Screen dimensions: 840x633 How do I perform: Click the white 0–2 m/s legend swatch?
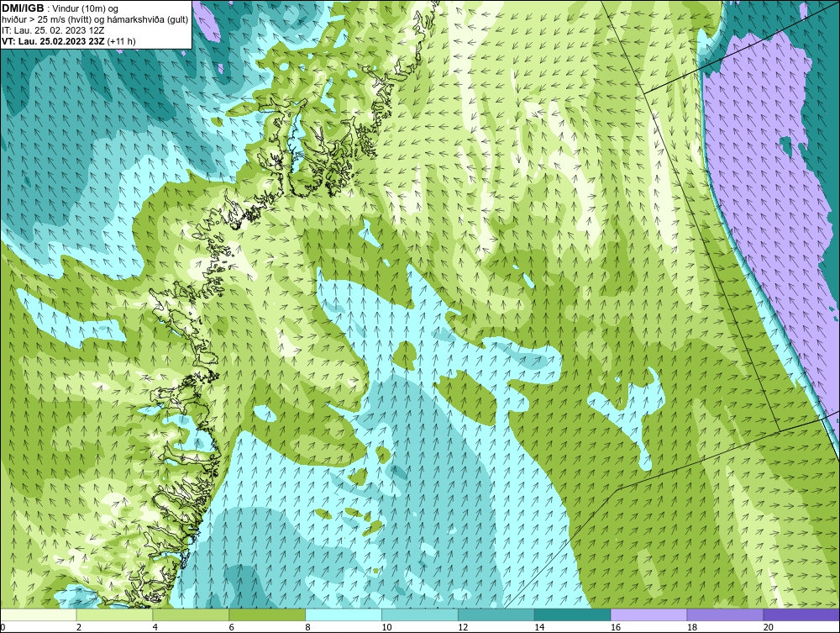point(39,615)
